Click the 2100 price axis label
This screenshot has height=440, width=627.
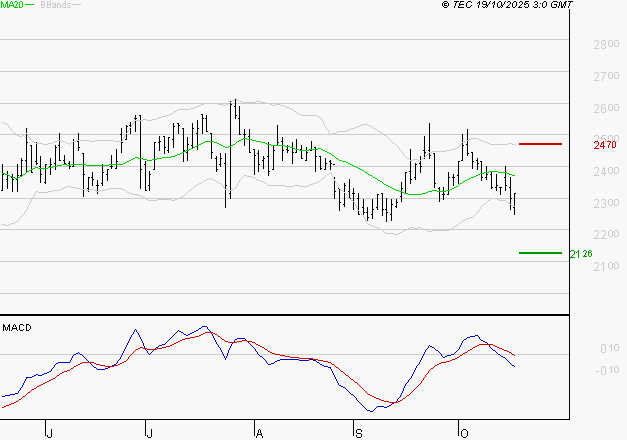pyautogui.click(x=606, y=266)
